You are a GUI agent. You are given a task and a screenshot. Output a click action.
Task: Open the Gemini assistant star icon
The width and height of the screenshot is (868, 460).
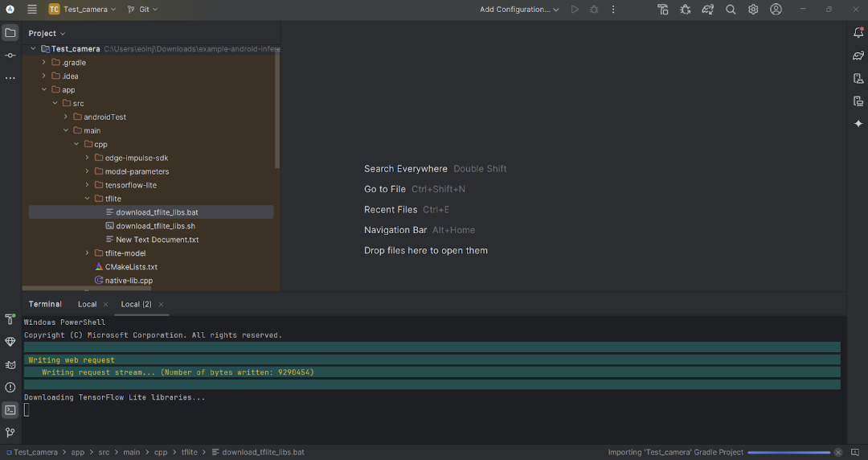click(858, 124)
